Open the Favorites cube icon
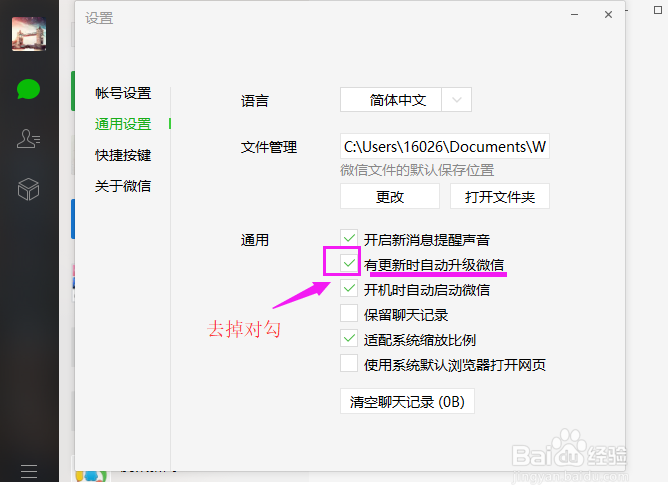 [29, 189]
